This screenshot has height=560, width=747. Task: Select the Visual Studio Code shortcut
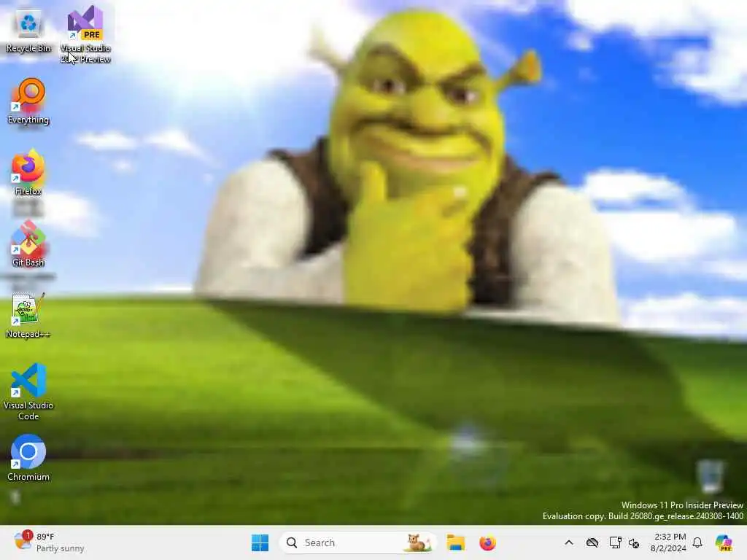(x=28, y=392)
